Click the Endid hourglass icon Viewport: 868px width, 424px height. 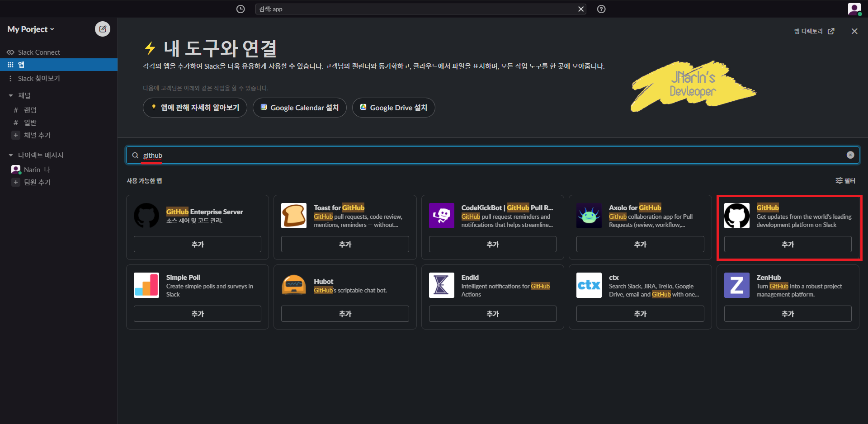pyautogui.click(x=442, y=285)
